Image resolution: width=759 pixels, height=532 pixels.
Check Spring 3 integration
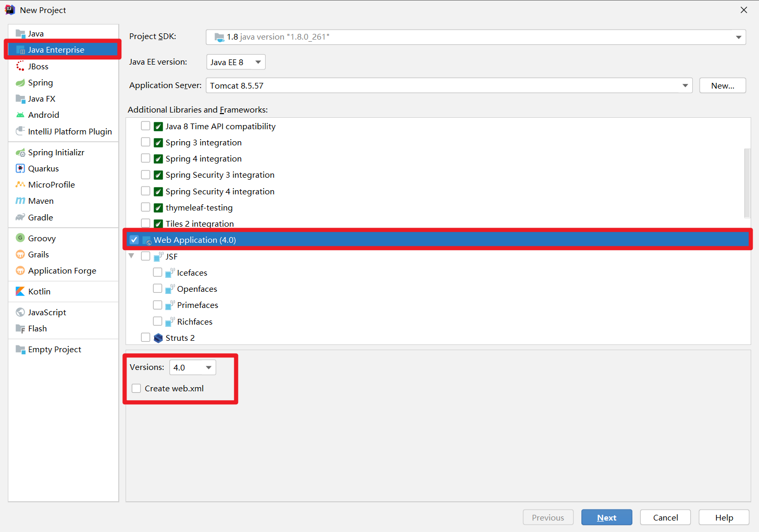pos(146,142)
